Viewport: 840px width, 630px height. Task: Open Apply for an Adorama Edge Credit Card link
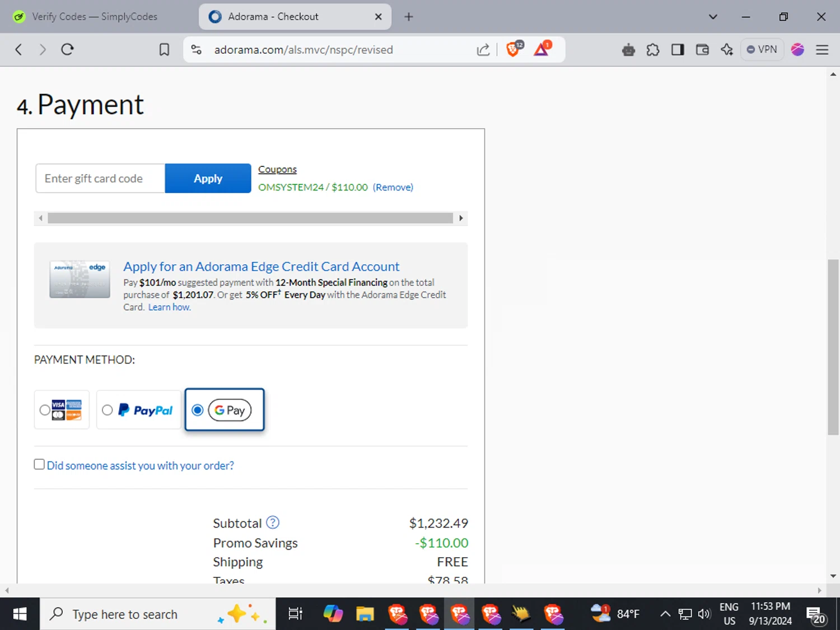click(x=262, y=267)
